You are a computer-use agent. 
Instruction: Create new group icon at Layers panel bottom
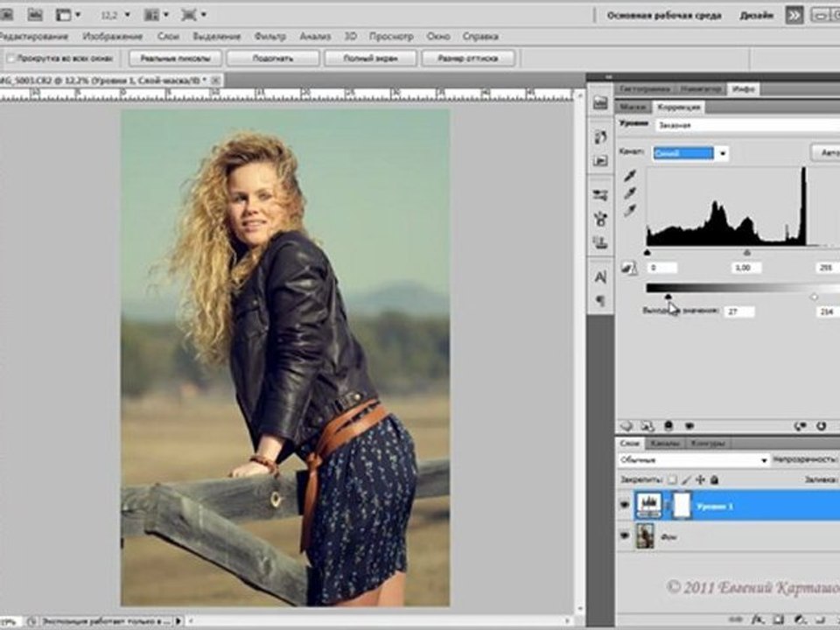click(822, 619)
